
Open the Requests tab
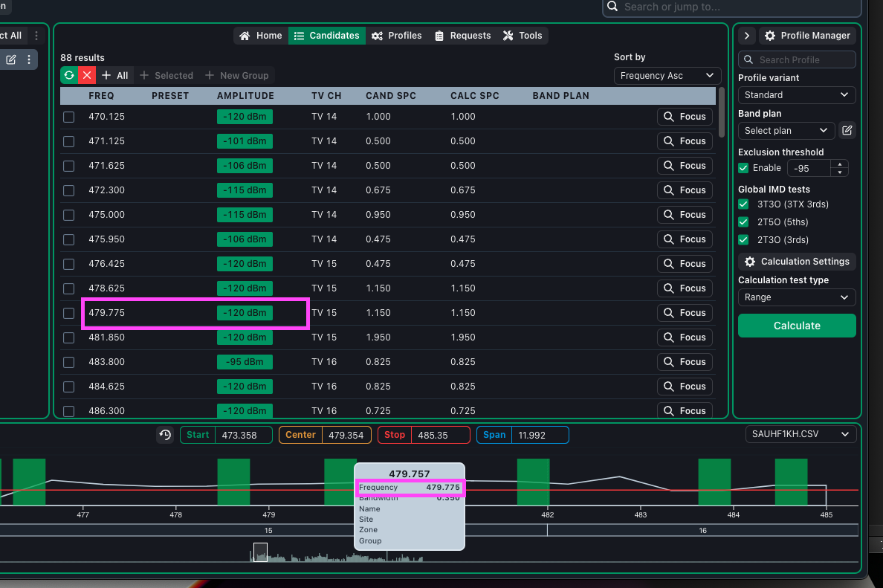click(462, 36)
